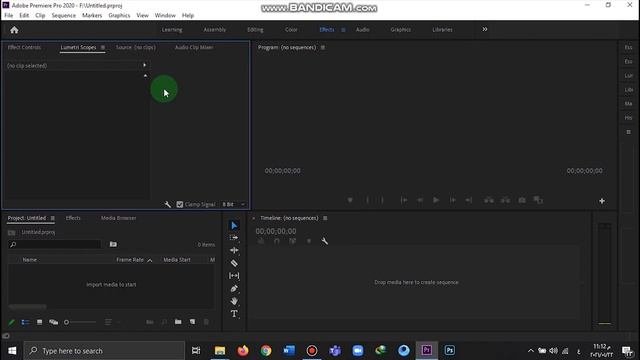The height and width of the screenshot is (360, 640).
Task: Click the Project panel search field
Action: 55,244
